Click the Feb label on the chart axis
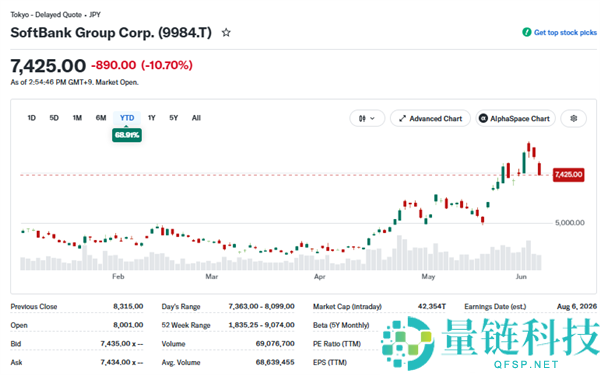 [x=118, y=276]
